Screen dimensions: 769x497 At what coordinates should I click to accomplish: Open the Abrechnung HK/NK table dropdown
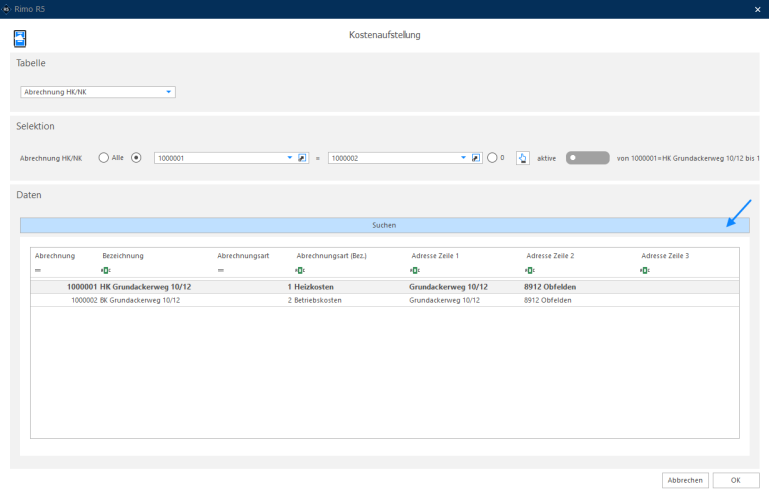[98, 92]
